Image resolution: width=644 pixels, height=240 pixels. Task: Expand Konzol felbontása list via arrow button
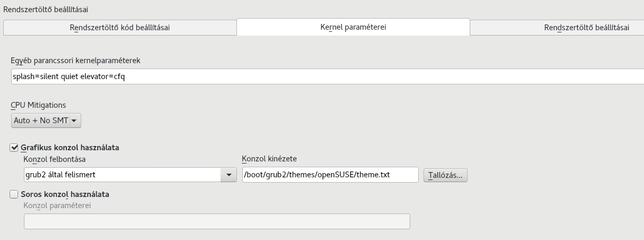(228, 175)
